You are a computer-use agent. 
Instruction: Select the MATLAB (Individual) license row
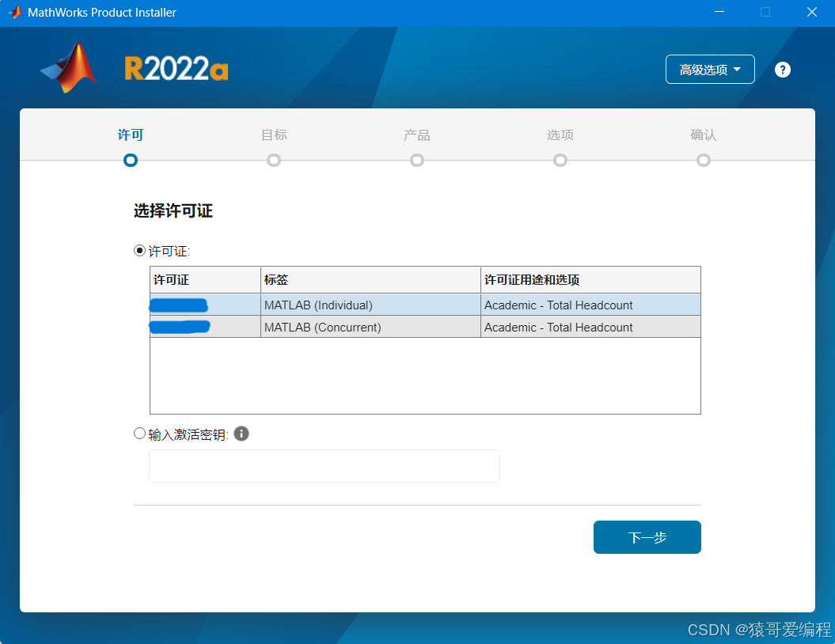[x=425, y=305]
